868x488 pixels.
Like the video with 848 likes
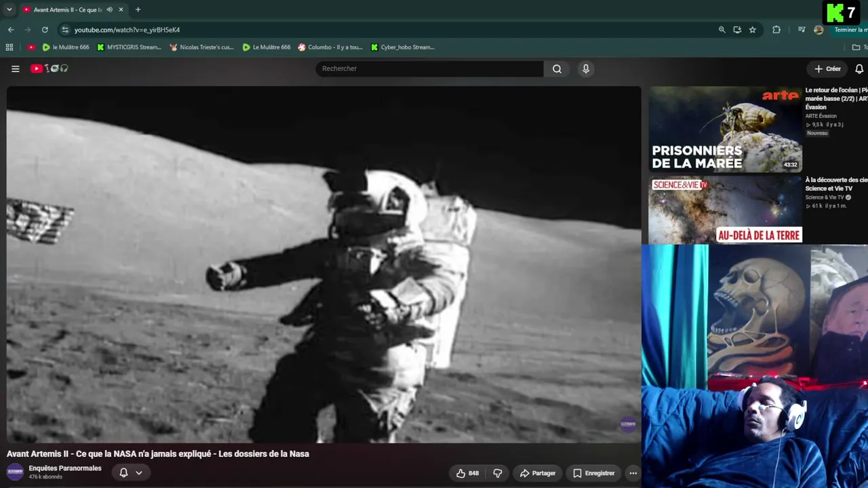point(467,473)
